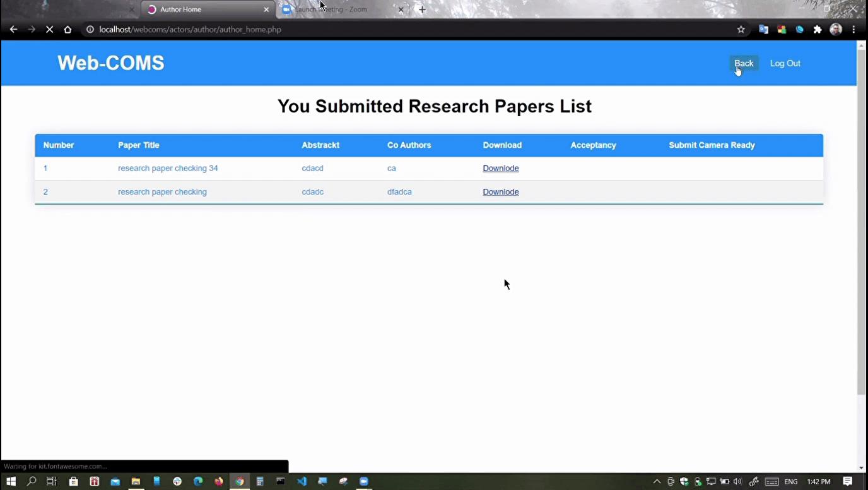
Task: Click the browser back arrow
Action: point(13,30)
